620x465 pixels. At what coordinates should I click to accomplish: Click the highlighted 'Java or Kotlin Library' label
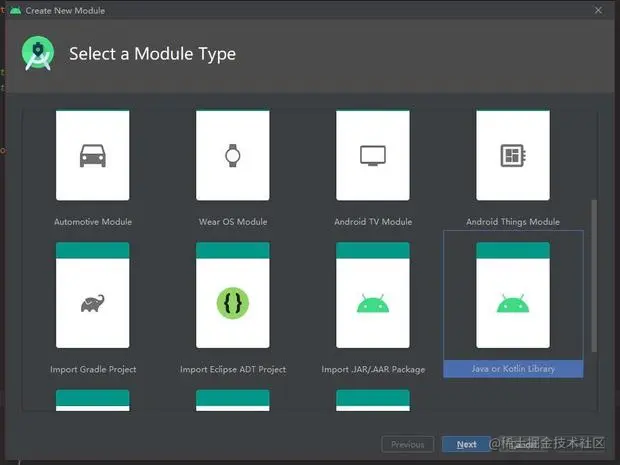(x=513, y=369)
